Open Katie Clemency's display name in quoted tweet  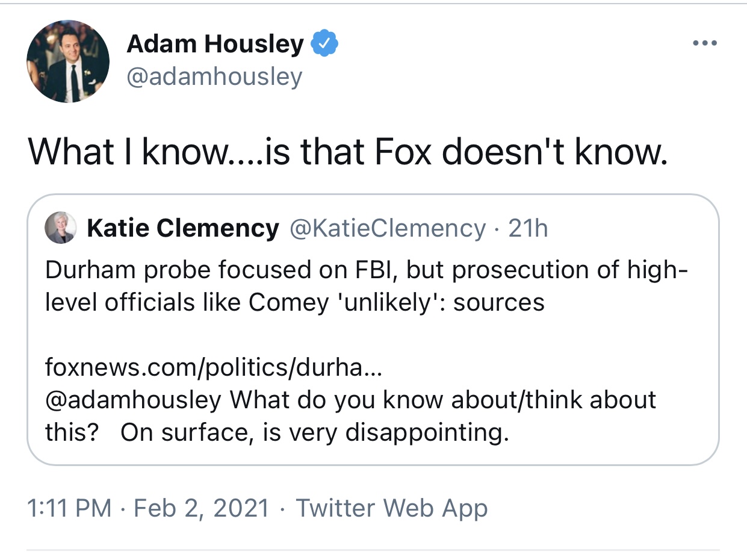(183, 228)
